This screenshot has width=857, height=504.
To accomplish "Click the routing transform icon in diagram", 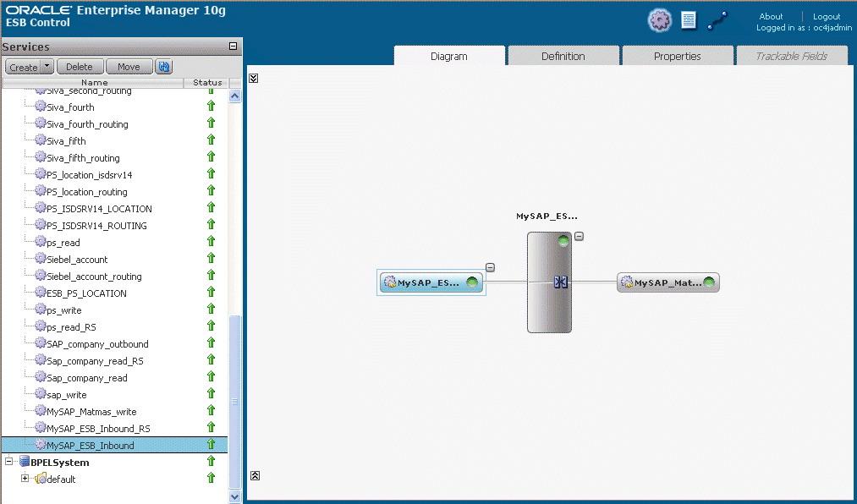I will tap(560, 282).
